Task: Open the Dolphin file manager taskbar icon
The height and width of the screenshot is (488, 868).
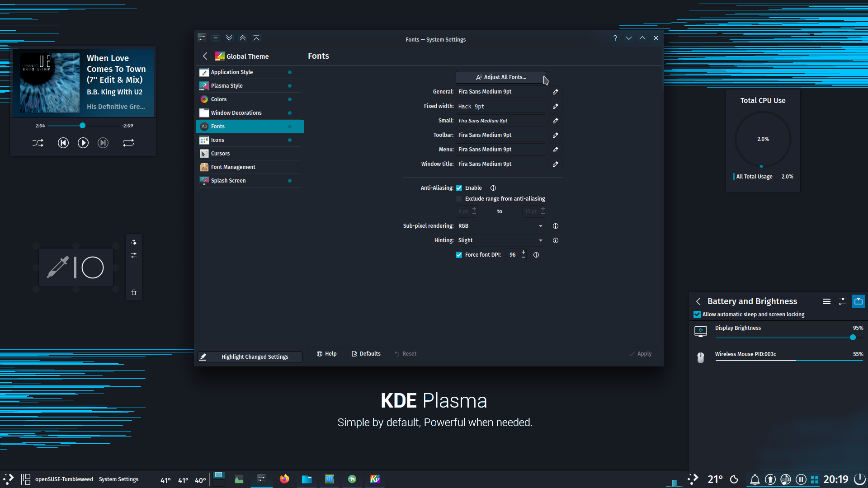Action: click(x=307, y=479)
